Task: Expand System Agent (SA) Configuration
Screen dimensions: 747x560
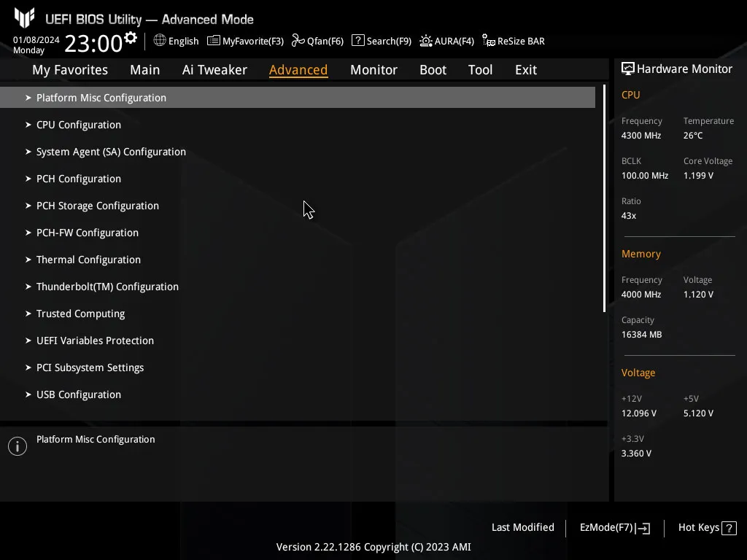Action: click(x=111, y=152)
